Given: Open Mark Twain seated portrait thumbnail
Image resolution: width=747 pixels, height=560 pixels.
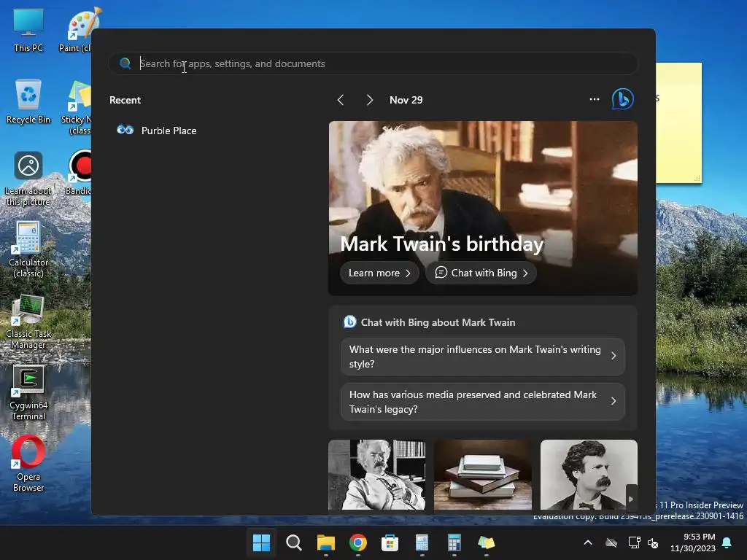Looking at the screenshot, I should tap(377, 475).
